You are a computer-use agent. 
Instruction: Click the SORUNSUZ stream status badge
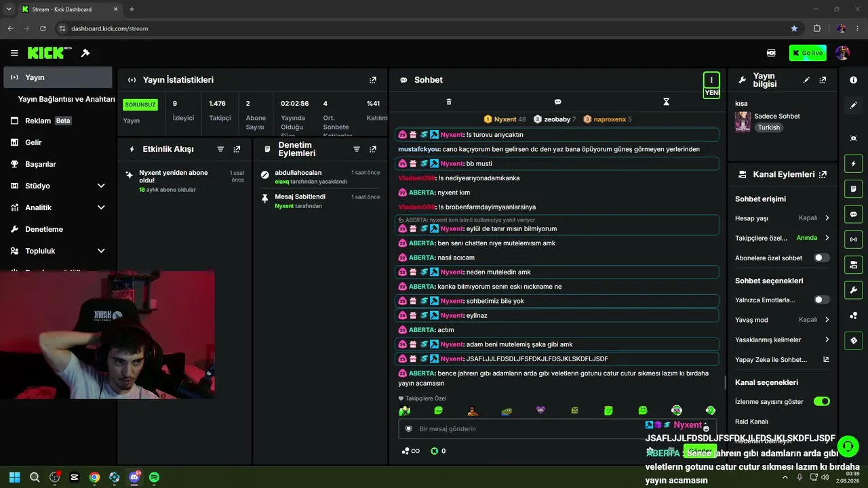pos(140,105)
